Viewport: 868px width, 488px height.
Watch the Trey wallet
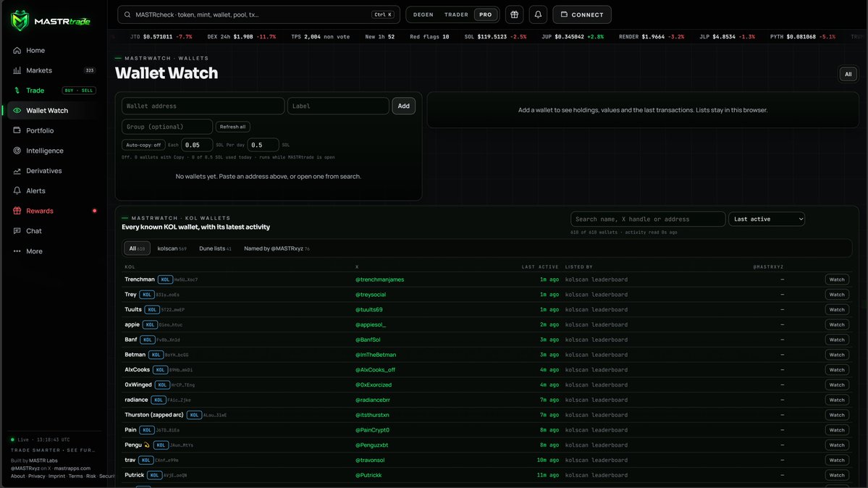(x=836, y=295)
